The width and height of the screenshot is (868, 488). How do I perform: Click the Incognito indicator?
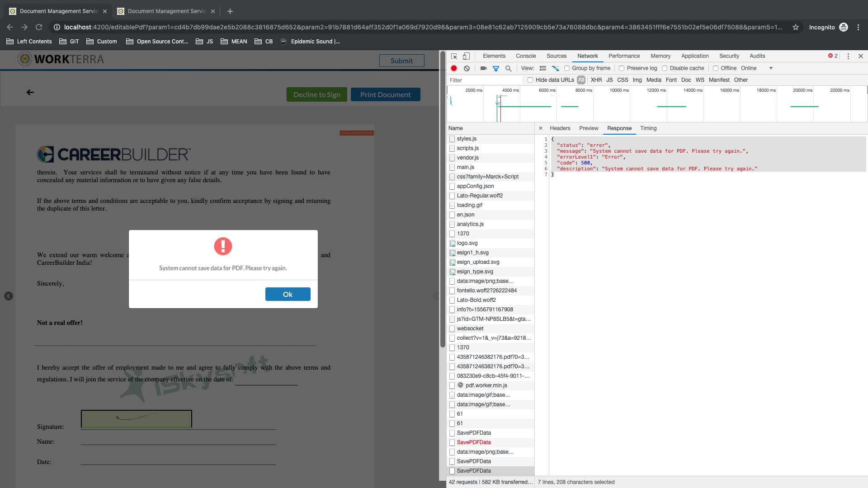coord(828,27)
